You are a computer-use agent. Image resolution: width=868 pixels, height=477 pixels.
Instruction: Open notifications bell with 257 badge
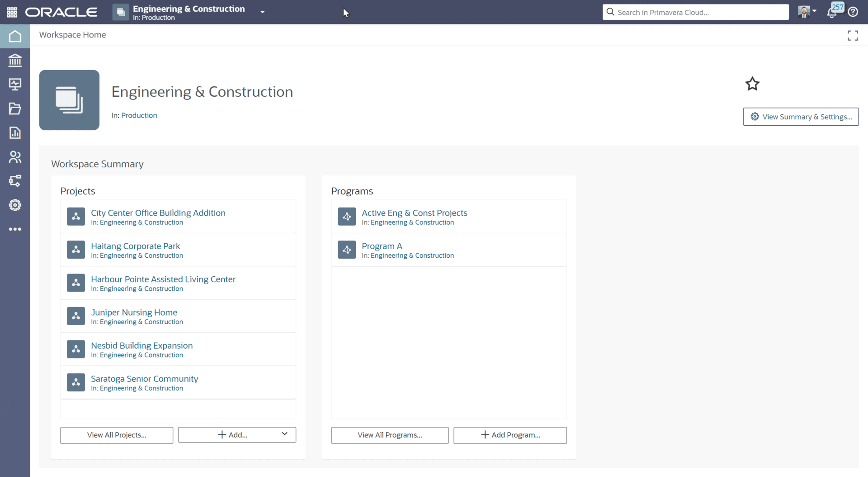835,11
